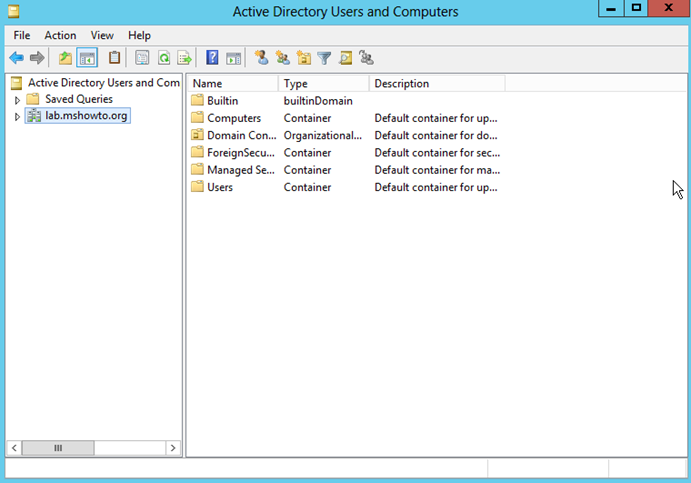Toggle Show/Hide Action Pane icon

(x=234, y=58)
